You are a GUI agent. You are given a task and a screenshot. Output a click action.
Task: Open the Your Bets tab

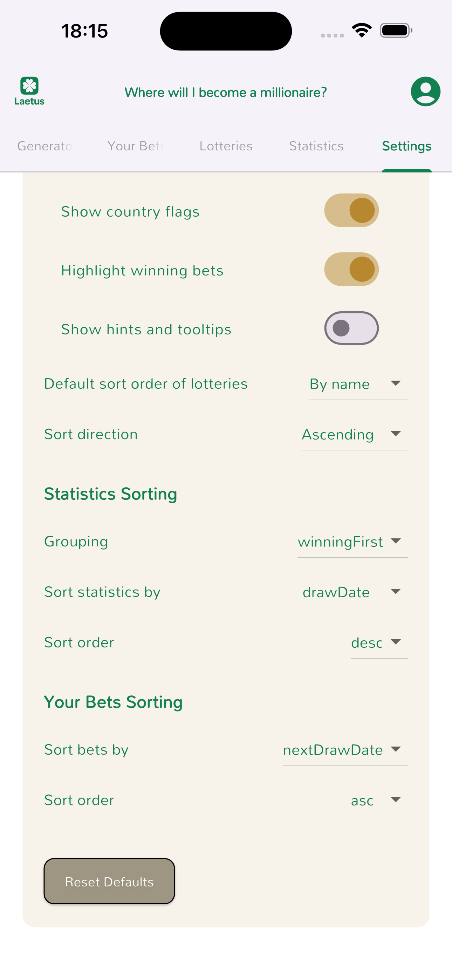[x=136, y=146]
